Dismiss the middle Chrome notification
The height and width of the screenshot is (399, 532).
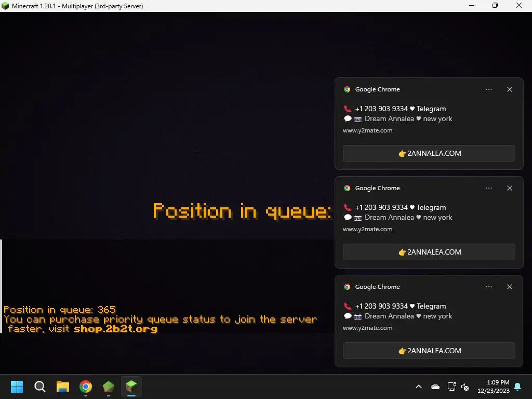coord(510,188)
